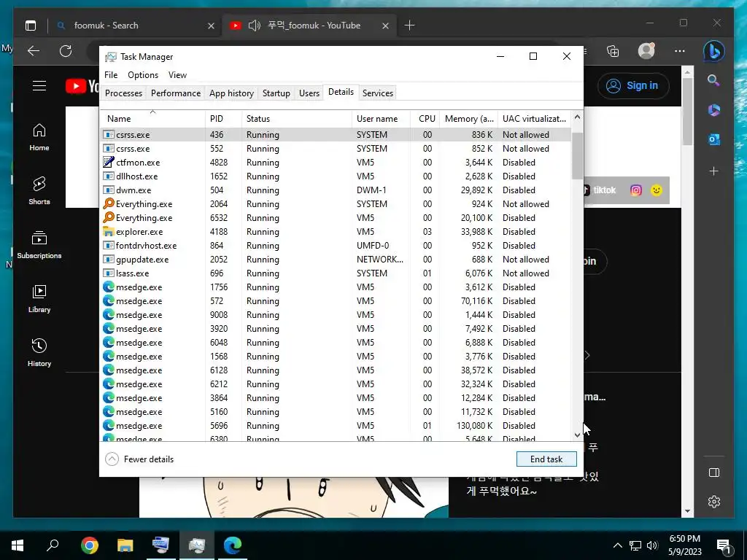Open YouTube Subscriptions in the sidebar
The image size is (747, 560).
[x=39, y=245]
